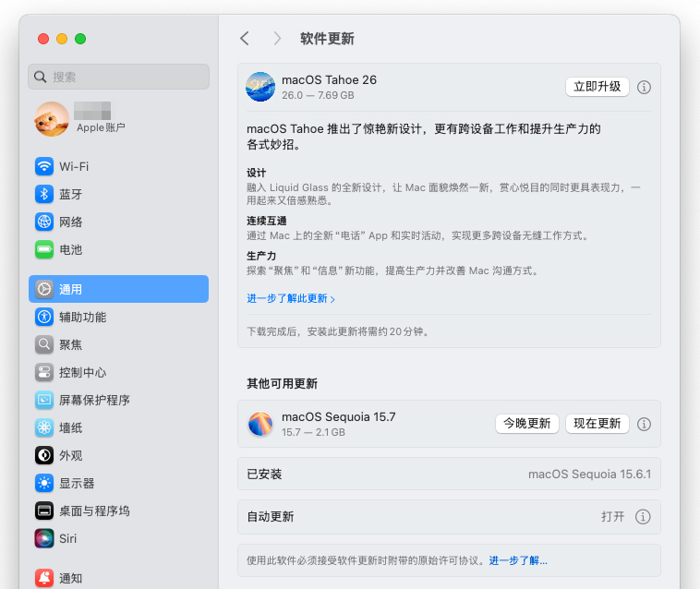This screenshot has height=589, width=700.
Task: Click the 连续互通 section heading
Action: (267, 221)
